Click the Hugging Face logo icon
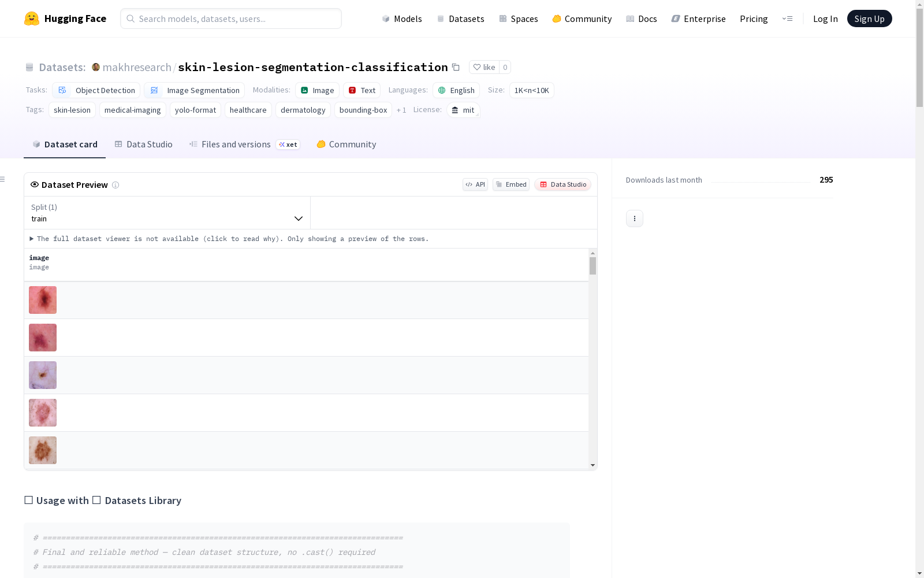The width and height of the screenshot is (924, 578). [32, 18]
